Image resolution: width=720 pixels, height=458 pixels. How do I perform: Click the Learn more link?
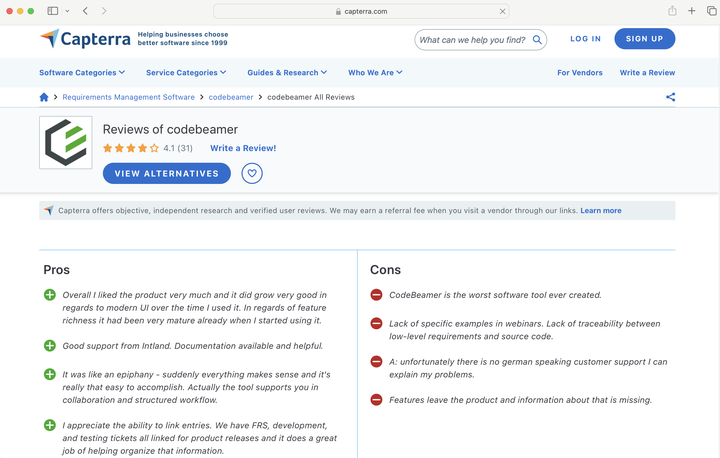pos(601,210)
